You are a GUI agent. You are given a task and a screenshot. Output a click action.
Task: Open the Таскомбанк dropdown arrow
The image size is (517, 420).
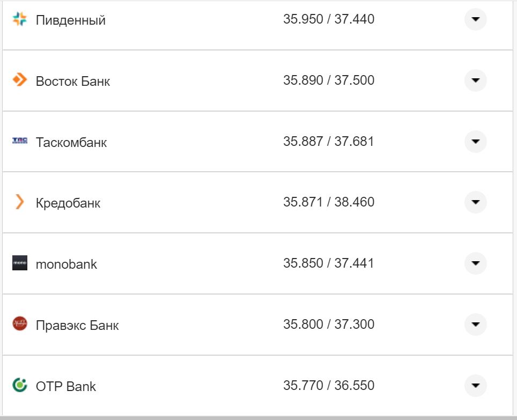[x=475, y=142]
